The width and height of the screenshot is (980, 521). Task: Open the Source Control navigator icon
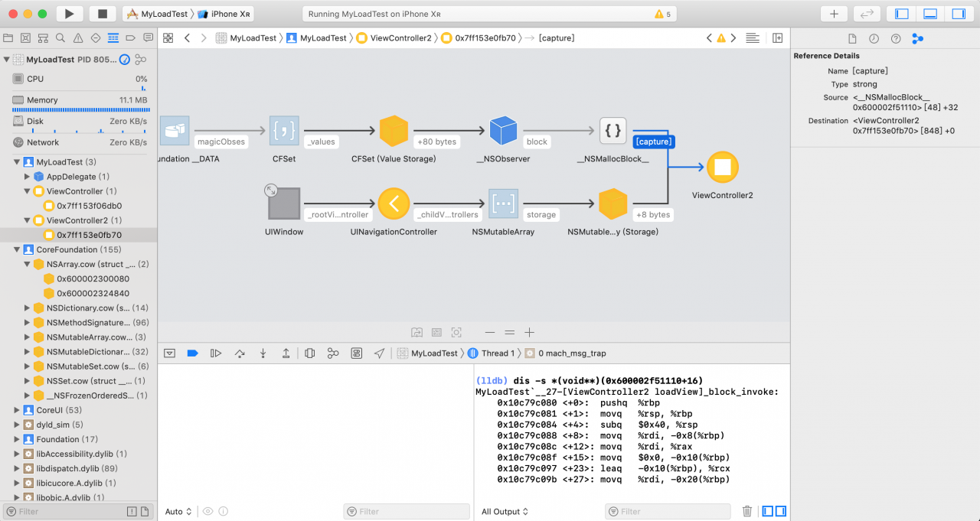click(x=26, y=37)
